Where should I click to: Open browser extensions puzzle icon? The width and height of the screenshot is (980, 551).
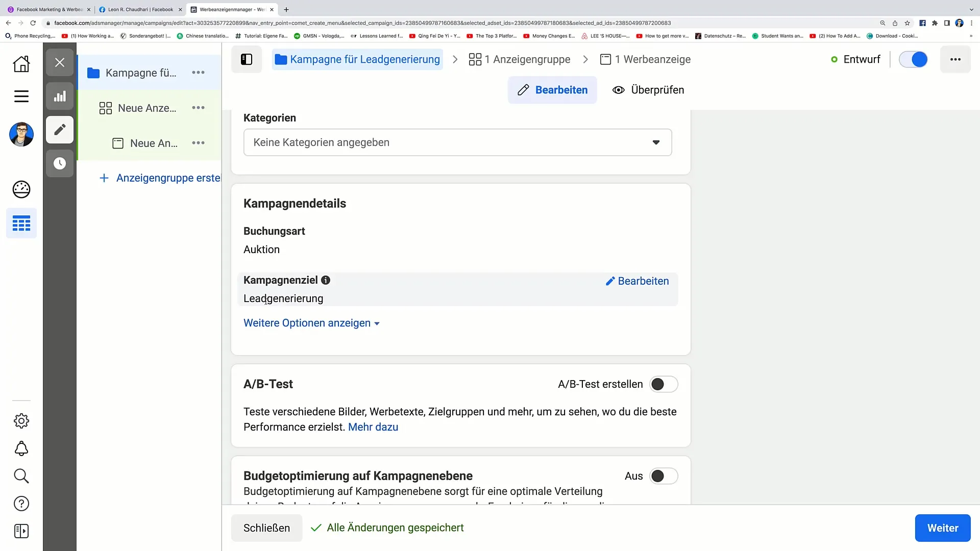tap(935, 23)
